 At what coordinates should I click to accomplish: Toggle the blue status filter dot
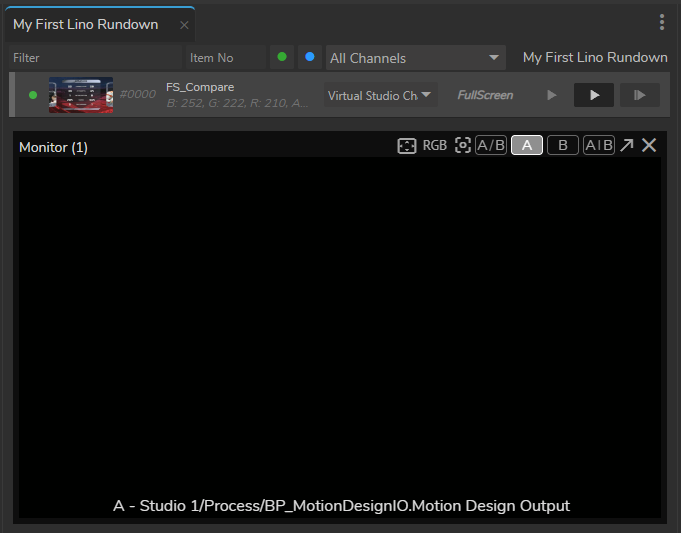pos(310,57)
